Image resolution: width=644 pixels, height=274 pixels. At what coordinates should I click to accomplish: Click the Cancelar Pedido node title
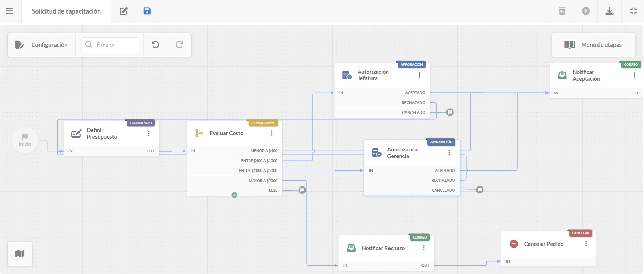click(x=544, y=244)
